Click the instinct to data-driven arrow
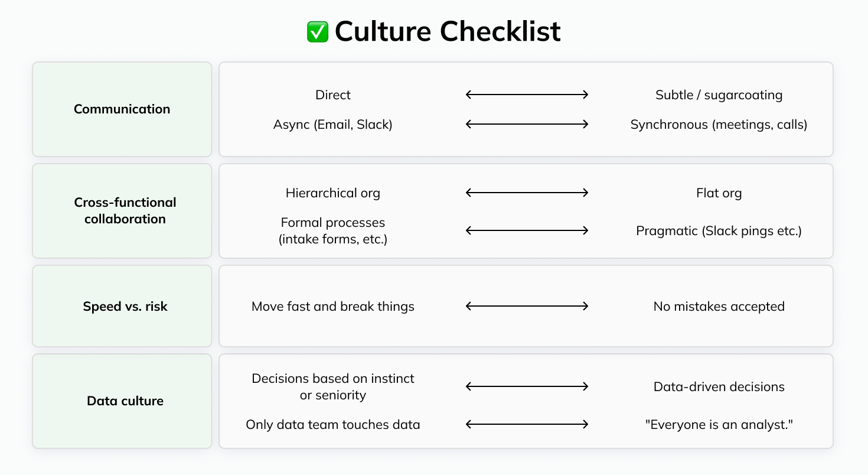 coord(527,386)
